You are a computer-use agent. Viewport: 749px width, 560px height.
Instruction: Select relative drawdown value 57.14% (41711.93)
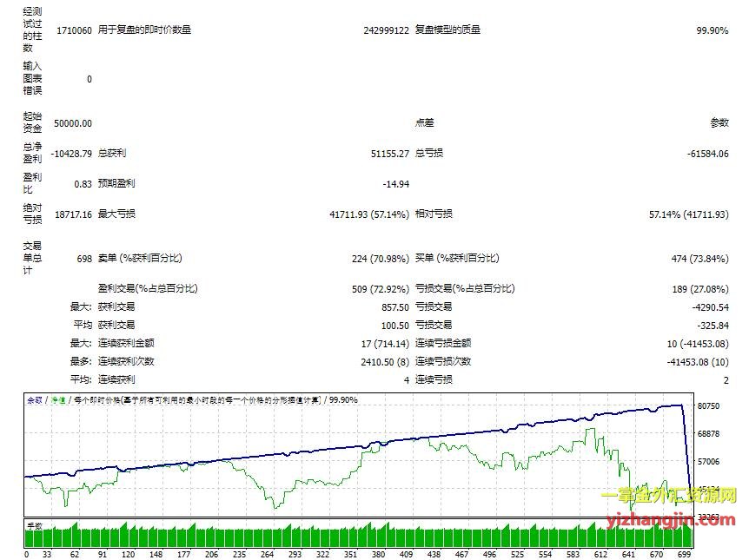click(689, 214)
